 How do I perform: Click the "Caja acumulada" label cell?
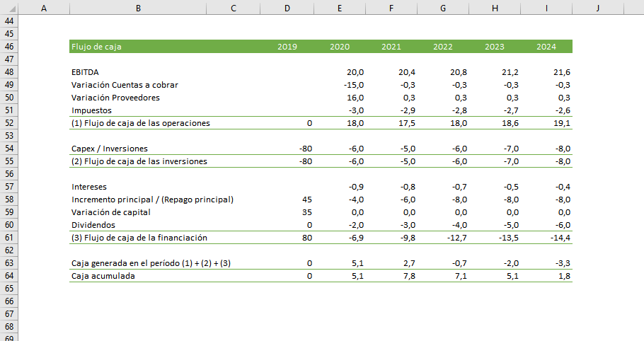coord(103,276)
